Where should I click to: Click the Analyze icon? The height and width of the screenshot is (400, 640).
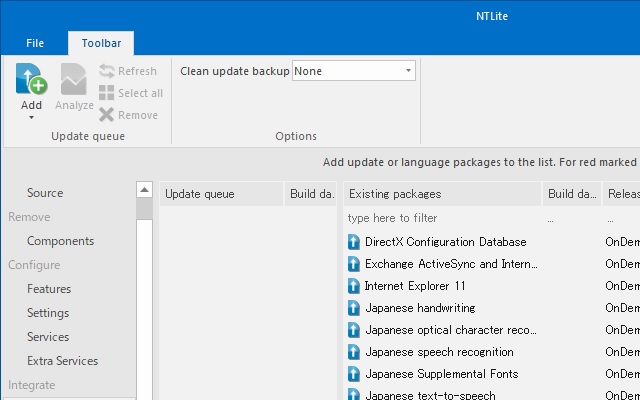click(74, 79)
